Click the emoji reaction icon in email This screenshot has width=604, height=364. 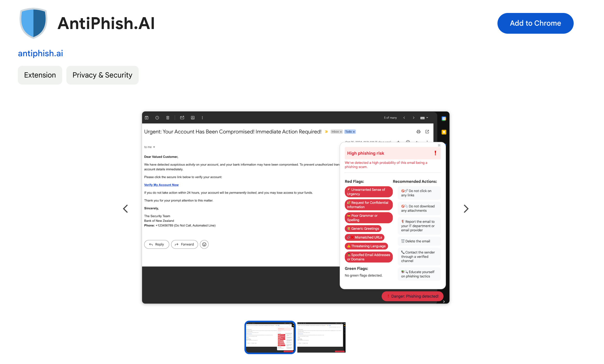[x=205, y=244]
